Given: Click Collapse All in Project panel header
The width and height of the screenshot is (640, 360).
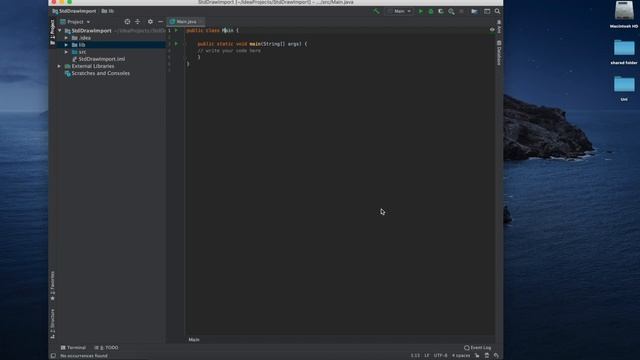Looking at the screenshot, I should tap(138, 22).
